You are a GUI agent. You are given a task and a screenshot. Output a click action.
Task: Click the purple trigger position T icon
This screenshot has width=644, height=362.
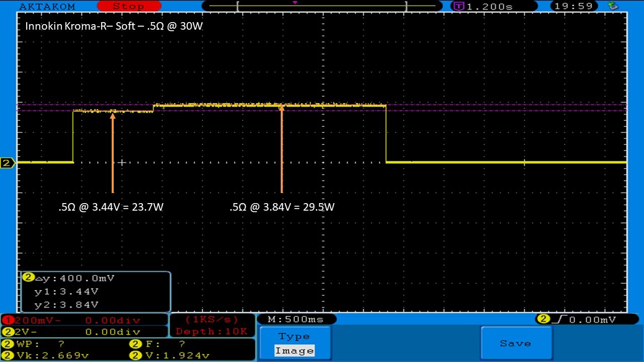coord(458,7)
